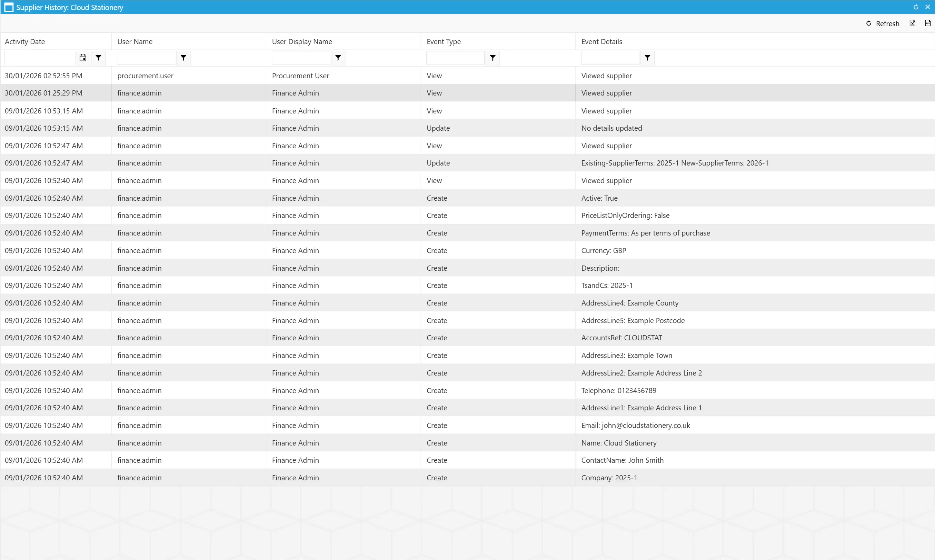Image resolution: width=935 pixels, height=560 pixels.
Task: Select the Update cell at 09/01/2026 10:52:47 AM
Action: pos(498,163)
